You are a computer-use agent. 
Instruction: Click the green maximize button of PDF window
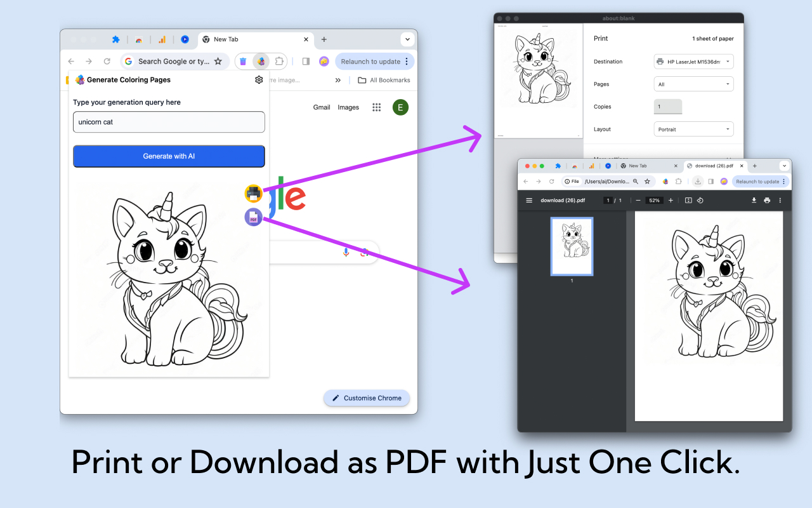tap(542, 166)
